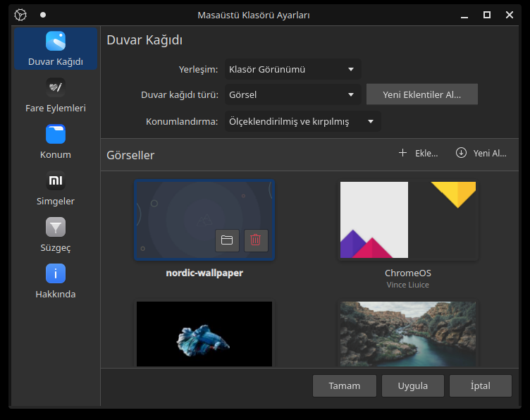530x420 pixels.
Task: Click the Yeni Eklentiler Al button
Action: coord(421,94)
